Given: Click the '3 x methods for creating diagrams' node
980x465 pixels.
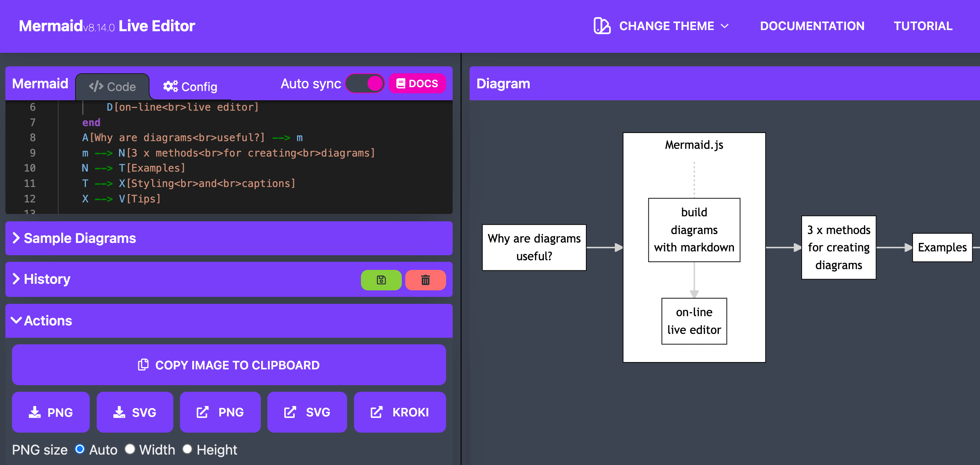Looking at the screenshot, I should [x=839, y=247].
